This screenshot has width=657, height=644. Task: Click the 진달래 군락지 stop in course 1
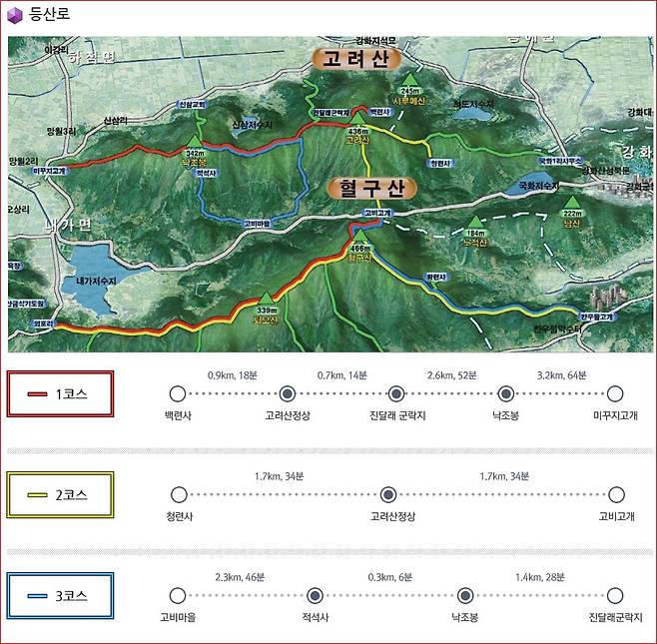coord(396,393)
